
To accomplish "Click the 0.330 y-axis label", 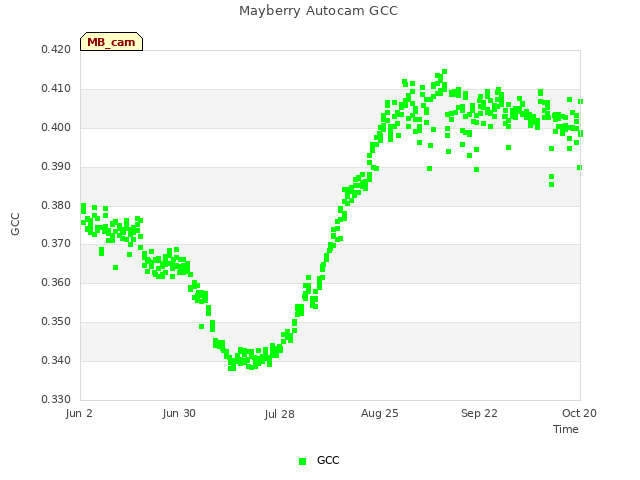I will (x=56, y=399).
